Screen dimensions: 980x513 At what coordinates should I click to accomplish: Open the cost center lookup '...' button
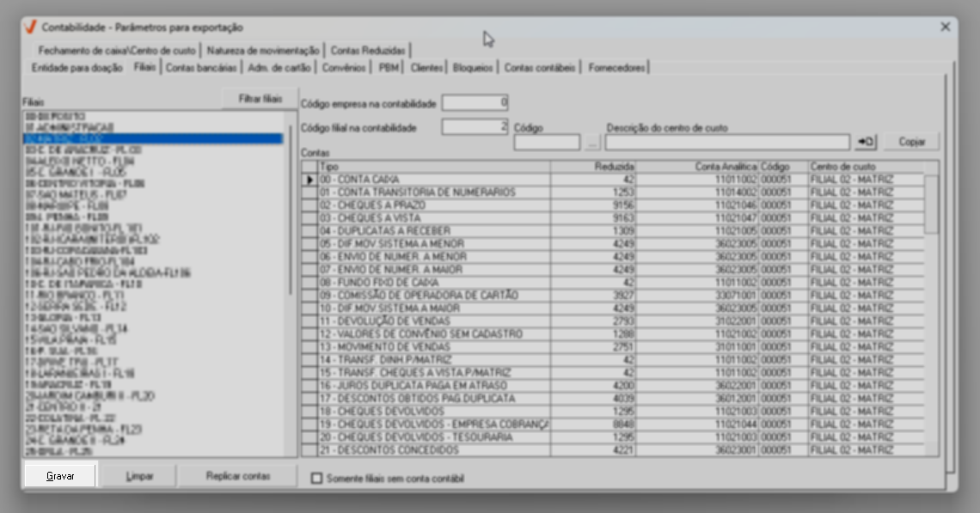tap(592, 143)
